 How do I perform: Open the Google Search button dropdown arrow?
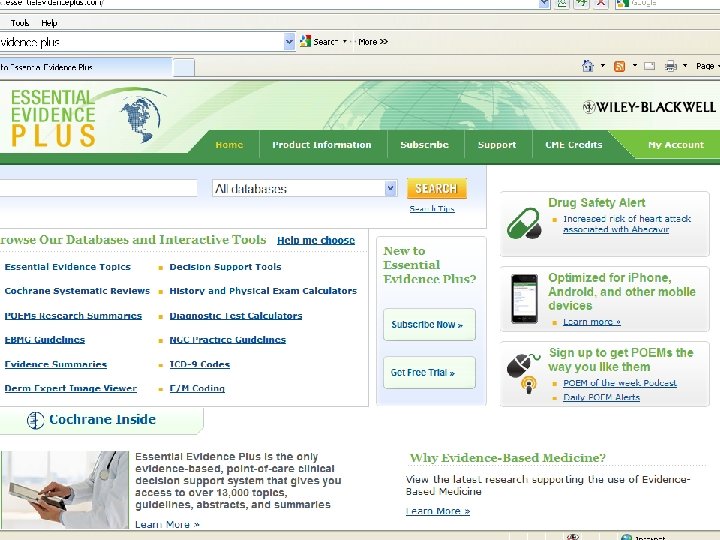[345, 41]
